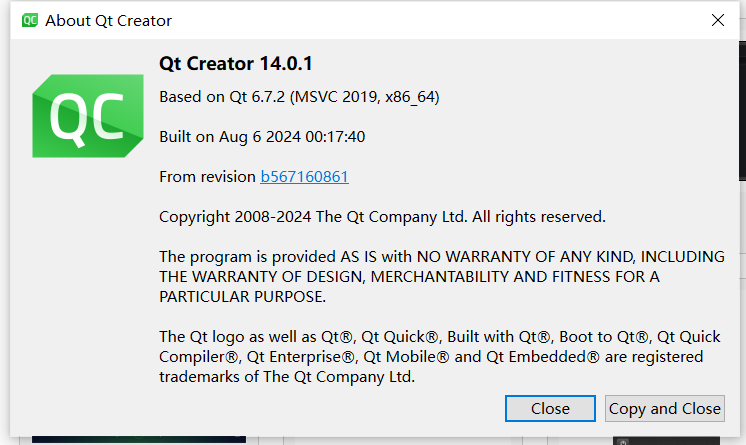This screenshot has width=746, height=445.
Task: Click the Copyright 2008-2024 text line
Action: [382, 217]
